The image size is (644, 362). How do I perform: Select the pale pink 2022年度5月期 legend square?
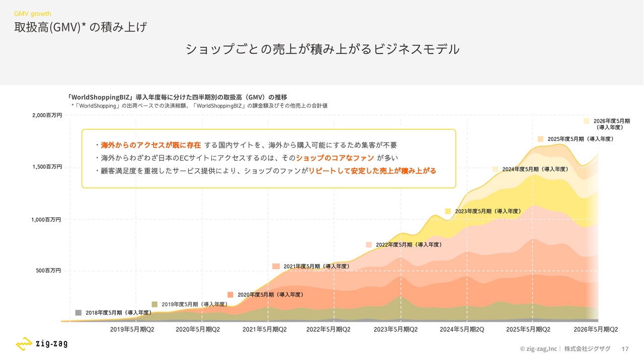click(369, 245)
